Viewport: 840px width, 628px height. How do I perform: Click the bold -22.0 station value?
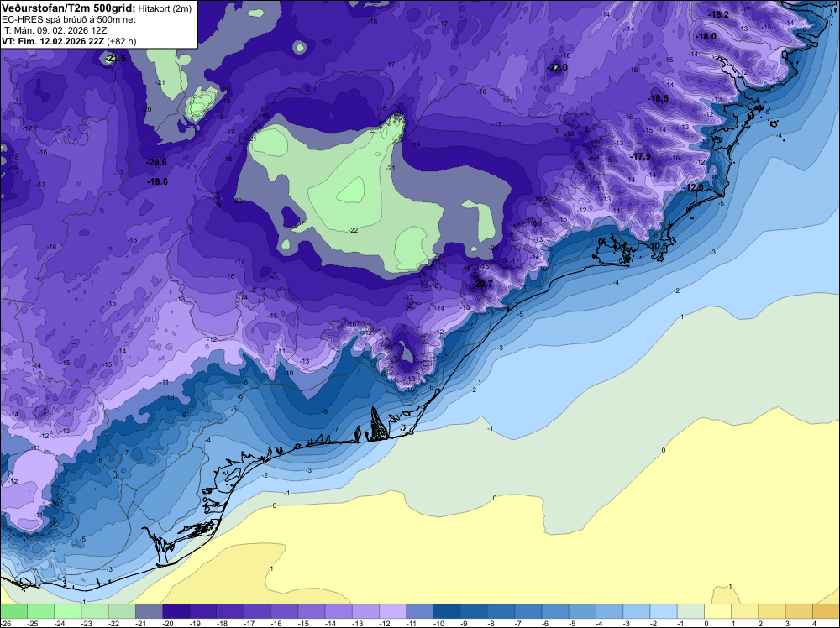coord(558,67)
